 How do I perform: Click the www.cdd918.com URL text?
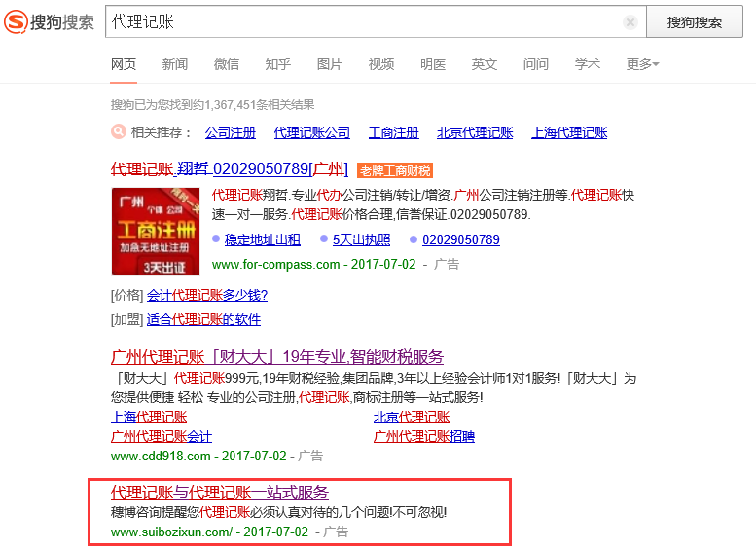[161, 456]
